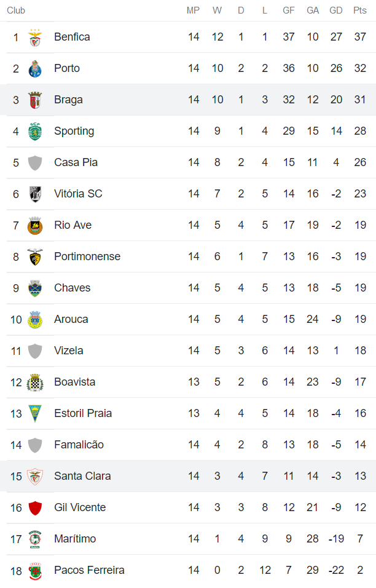Select the Arouca team name
The height and width of the screenshot is (588, 376).
pos(71,319)
